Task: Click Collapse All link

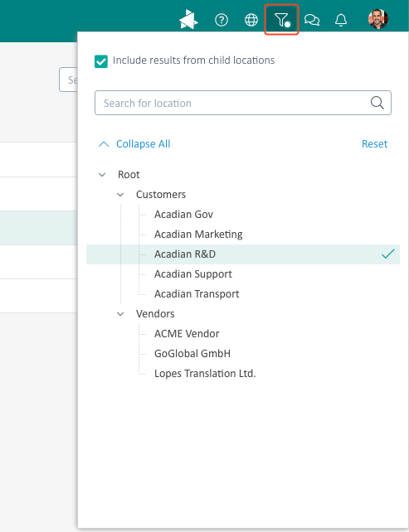Action: pyautogui.click(x=143, y=144)
